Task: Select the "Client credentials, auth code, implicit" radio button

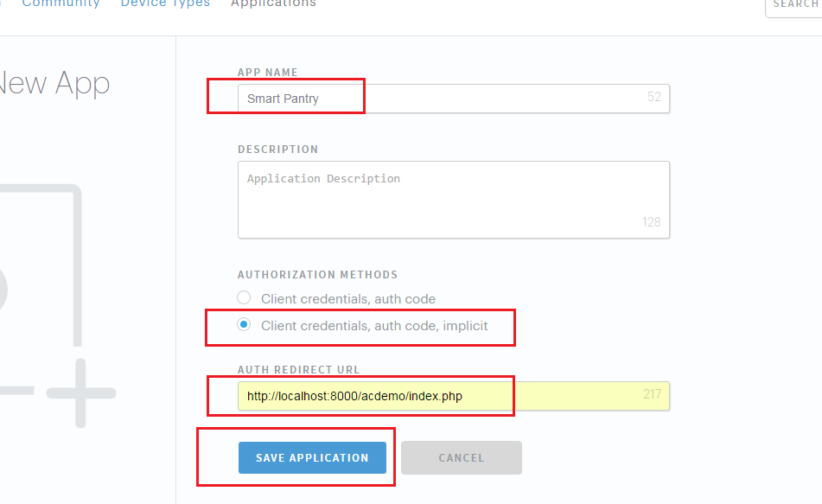Action: pos(245,325)
